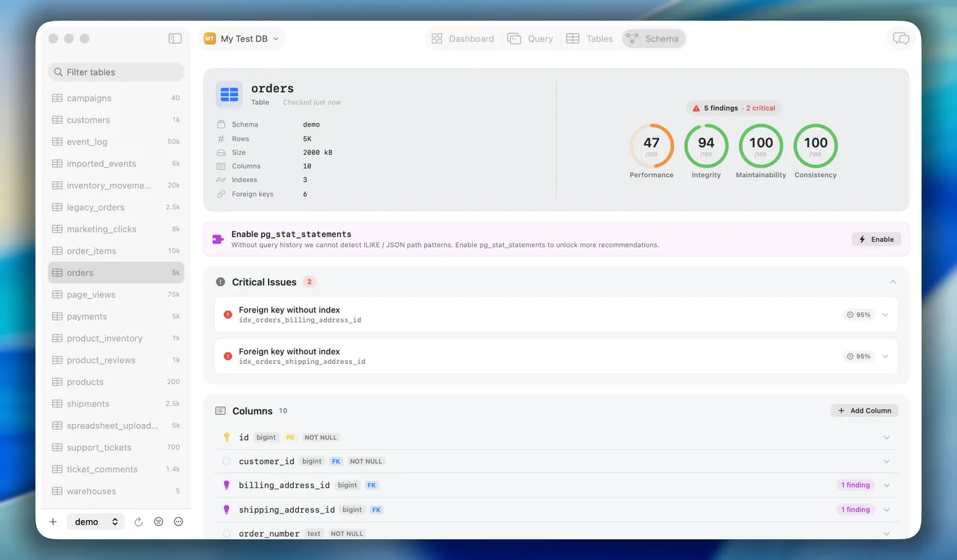
Task: Click the lightbulb icon for shipping_address_id
Action: 227,509
